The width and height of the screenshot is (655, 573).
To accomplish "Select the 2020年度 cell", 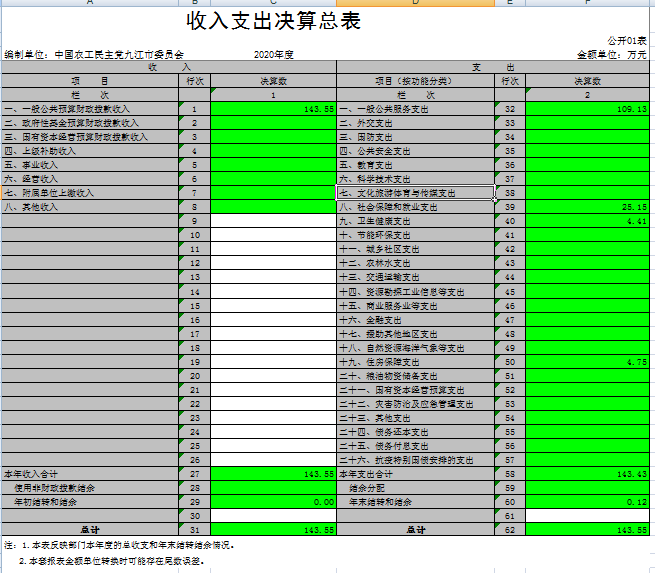I will [273, 54].
